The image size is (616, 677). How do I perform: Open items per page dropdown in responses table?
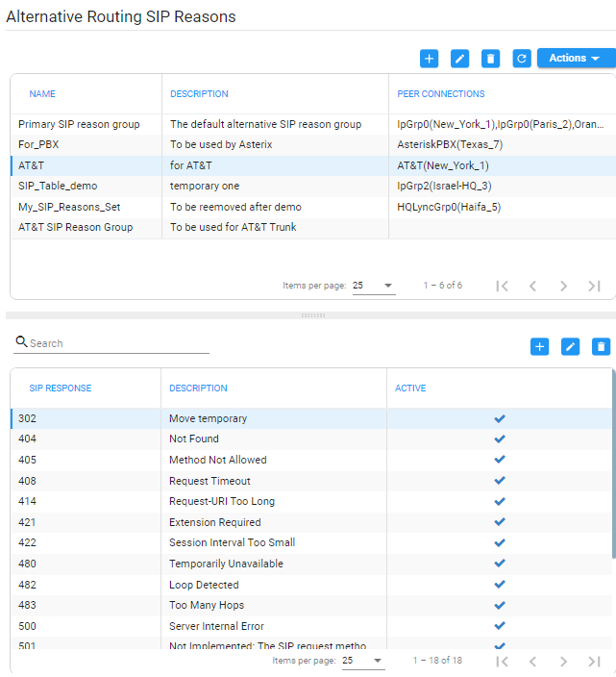tap(363, 661)
